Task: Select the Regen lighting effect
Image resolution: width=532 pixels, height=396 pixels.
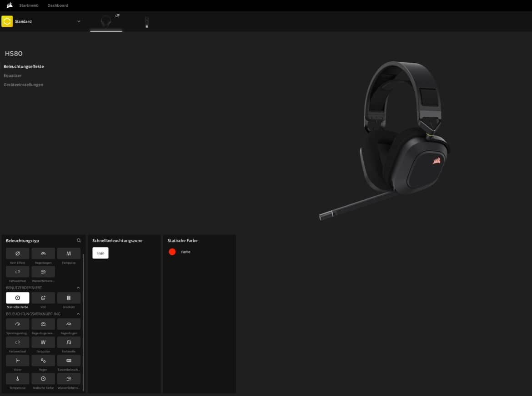Action: (x=43, y=361)
